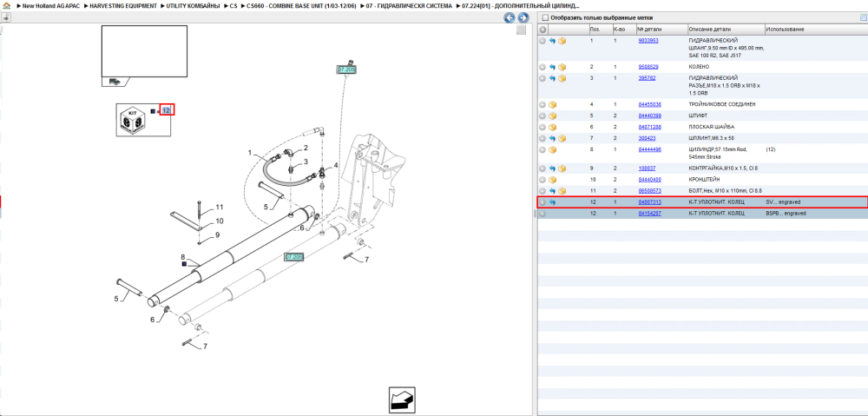Open part number link 84444496
This screenshot has height=416, width=868.
click(x=650, y=150)
